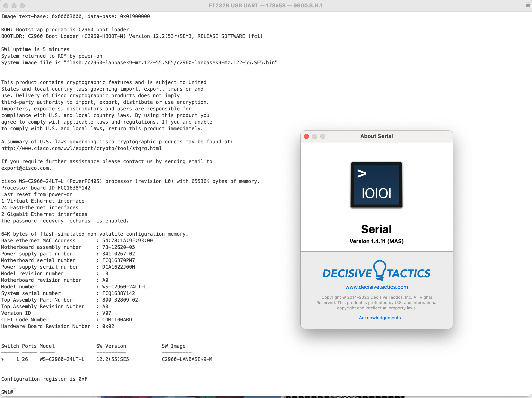This screenshot has height=398, width=532.
Task: Click the unlocked padlock icon in title bar
Action: tap(527, 5)
